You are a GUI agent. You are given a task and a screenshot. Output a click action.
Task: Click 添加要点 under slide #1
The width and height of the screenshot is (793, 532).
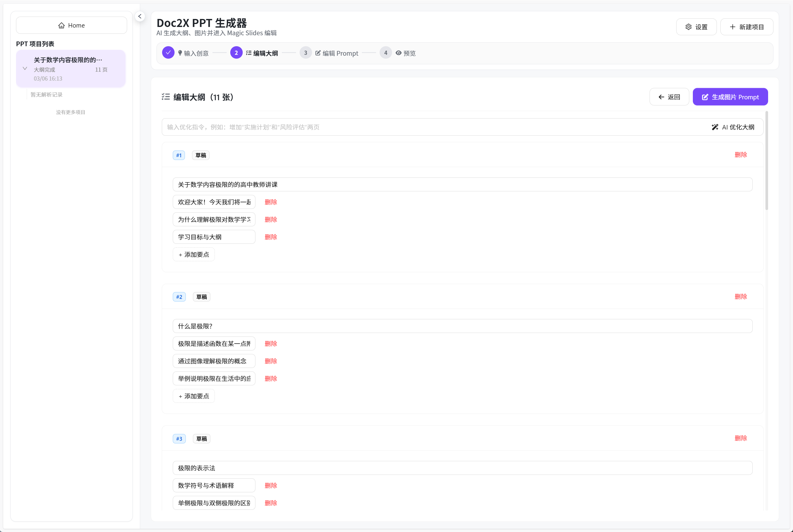coord(194,254)
